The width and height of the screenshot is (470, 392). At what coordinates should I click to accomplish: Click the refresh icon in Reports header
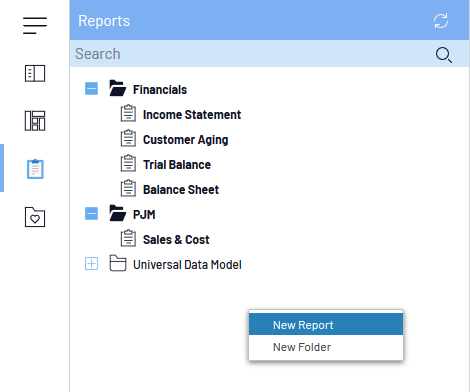pos(441,21)
